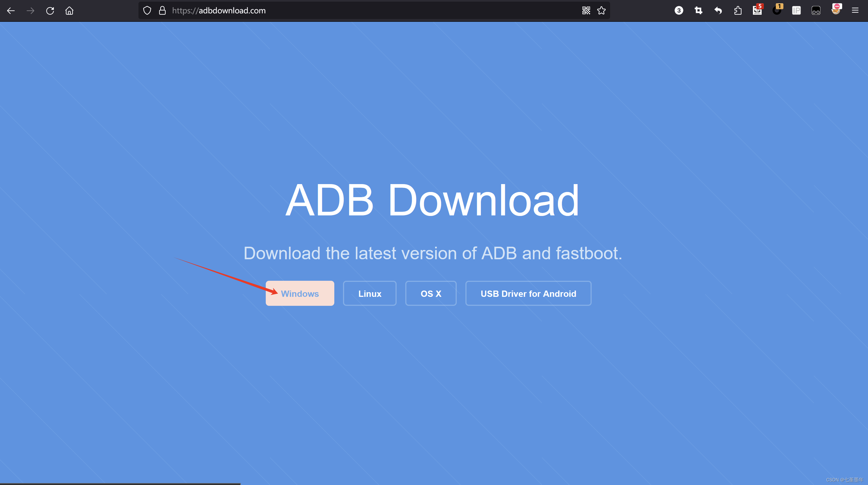
Task: Open the circled number 3 extension
Action: (679, 11)
